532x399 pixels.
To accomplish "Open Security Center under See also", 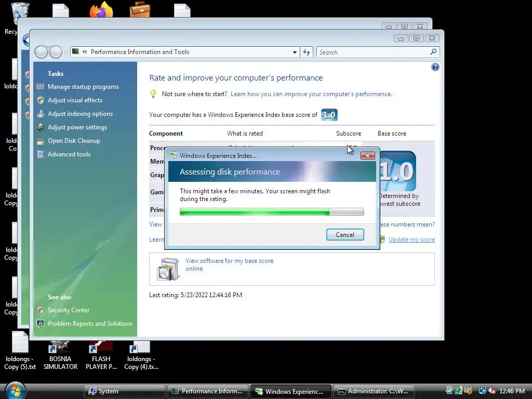I will 69,310.
